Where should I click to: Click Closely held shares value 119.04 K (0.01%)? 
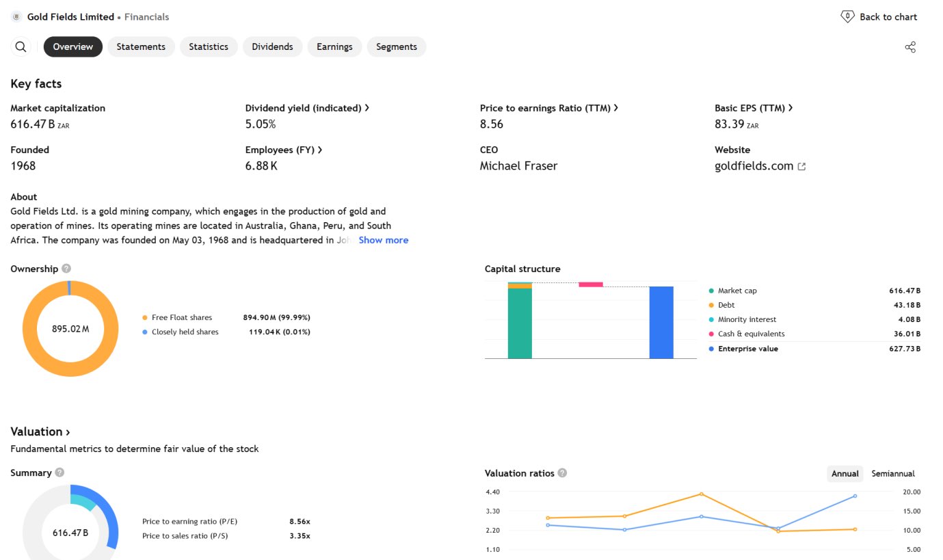click(280, 332)
